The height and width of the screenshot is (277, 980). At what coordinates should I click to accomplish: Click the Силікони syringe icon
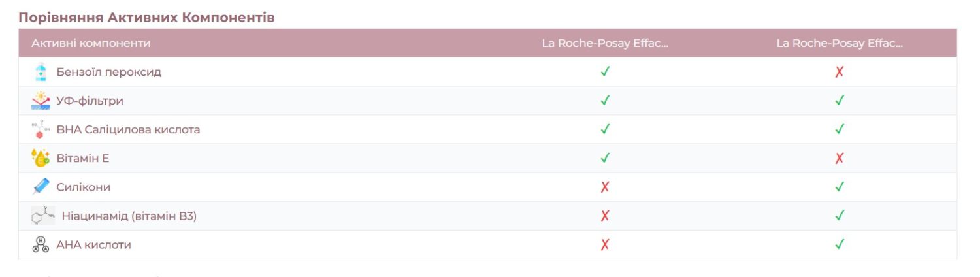41,187
